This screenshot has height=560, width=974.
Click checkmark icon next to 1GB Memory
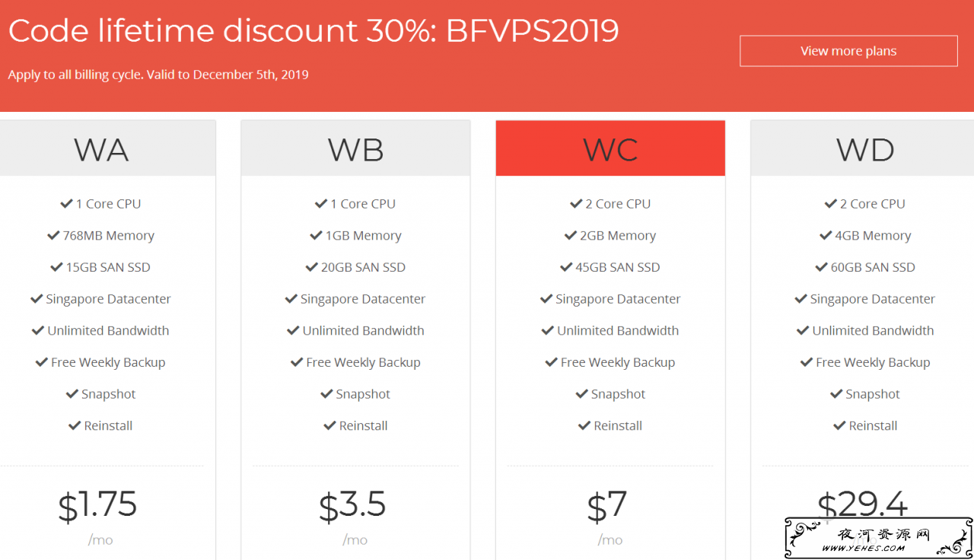316,236
